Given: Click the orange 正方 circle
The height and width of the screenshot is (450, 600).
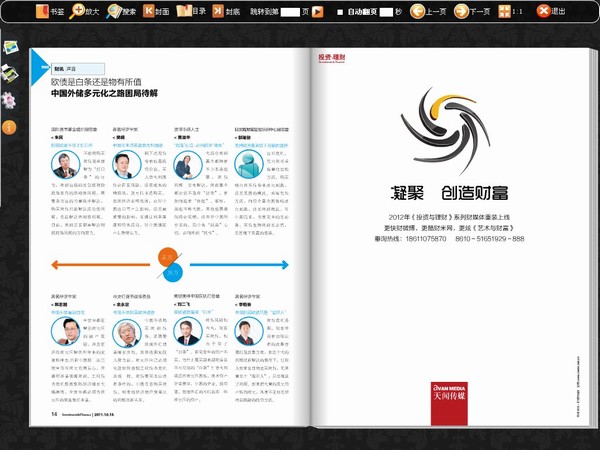Looking at the screenshot, I should [x=168, y=257].
